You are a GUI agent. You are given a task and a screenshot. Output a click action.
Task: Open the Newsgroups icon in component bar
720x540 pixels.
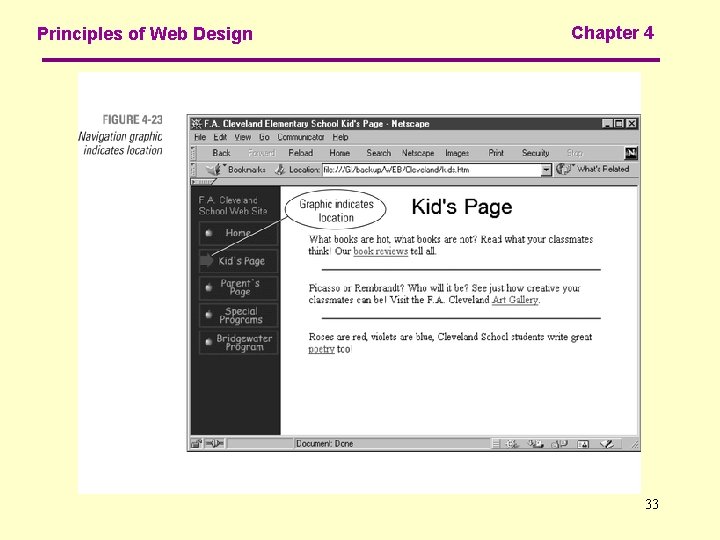(559, 444)
